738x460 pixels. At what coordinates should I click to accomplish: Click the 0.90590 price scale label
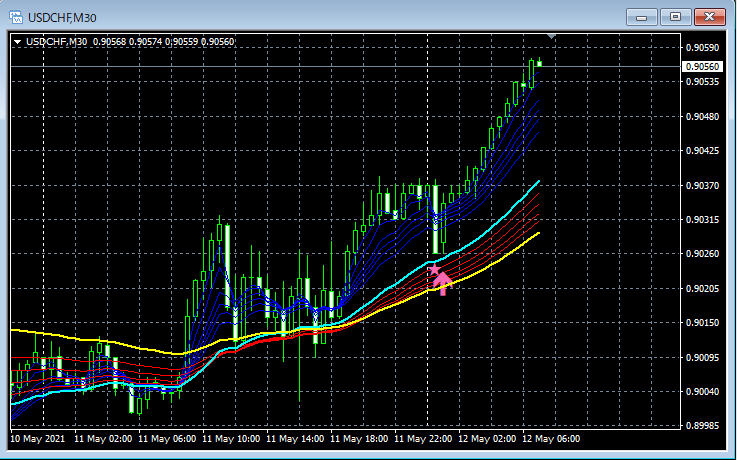(702, 48)
